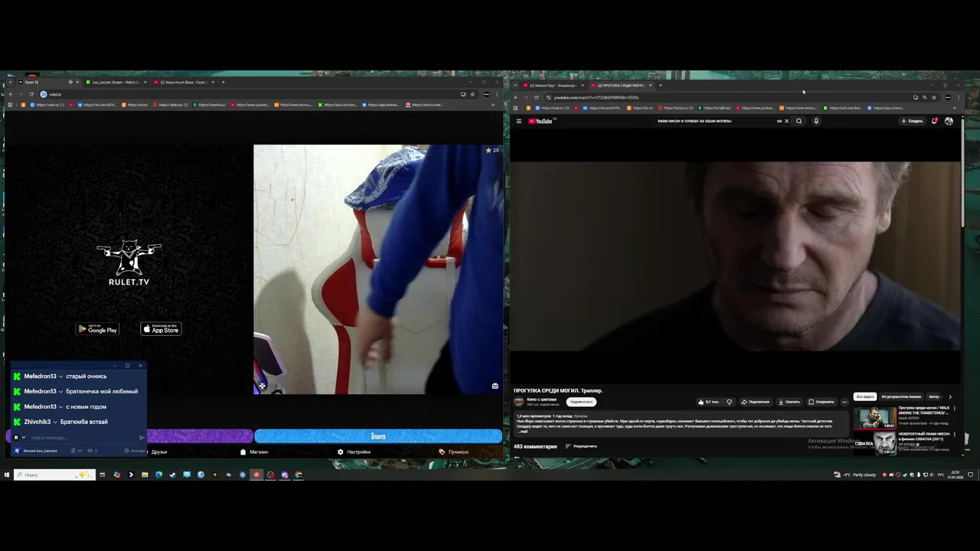
Task: Open the Друзья section in Rulet
Action: (159, 452)
